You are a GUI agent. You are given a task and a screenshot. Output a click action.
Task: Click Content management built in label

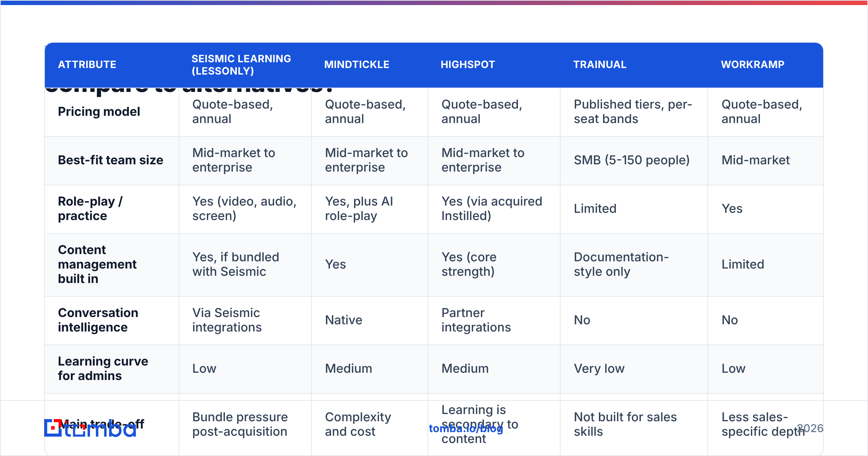click(x=97, y=264)
